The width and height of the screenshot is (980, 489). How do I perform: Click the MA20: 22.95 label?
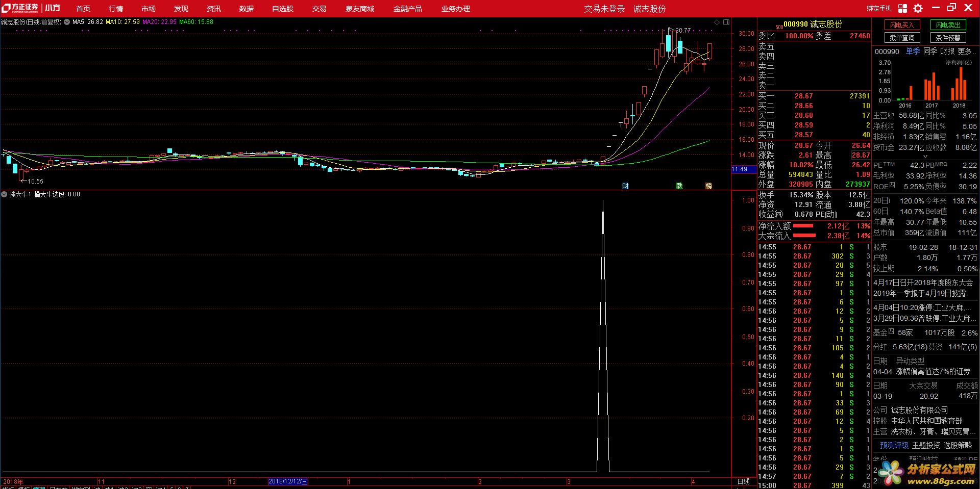160,22
